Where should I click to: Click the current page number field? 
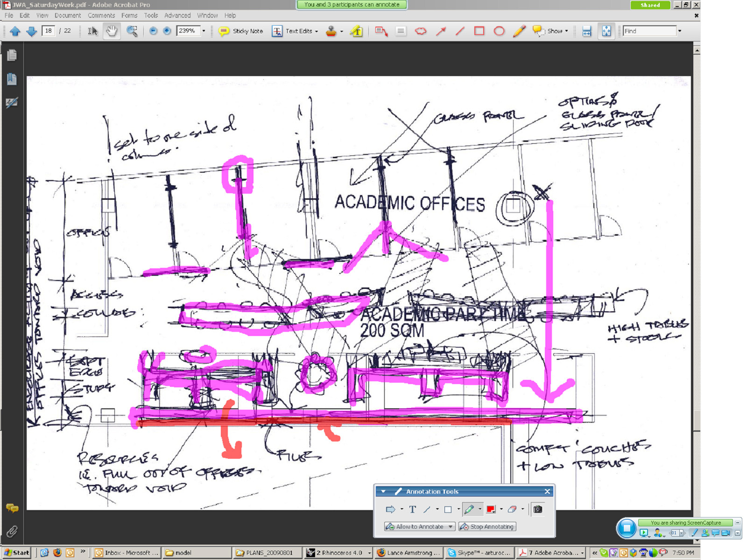click(x=48, y=31)
